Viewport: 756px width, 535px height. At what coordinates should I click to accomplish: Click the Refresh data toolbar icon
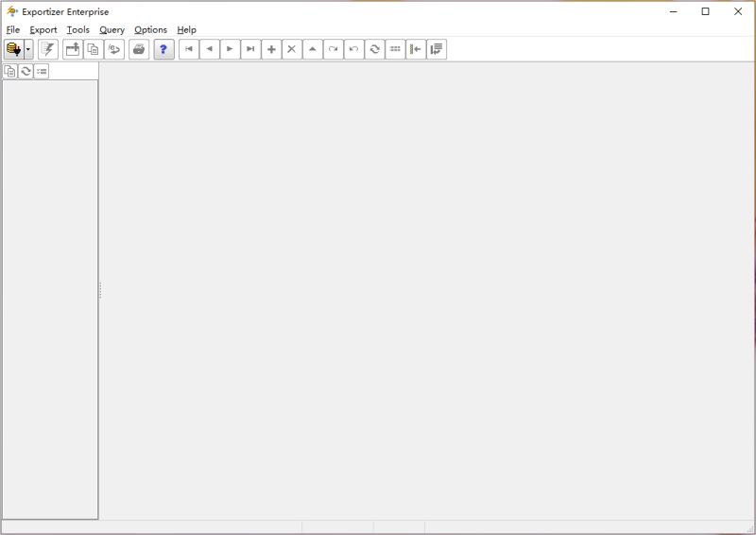click(374, 49)
